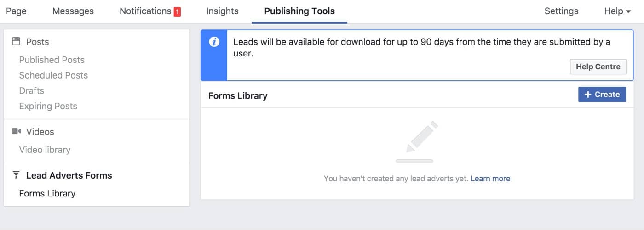Open the Notifications tab
Screen dimensions: 644x230
[145, 11]
